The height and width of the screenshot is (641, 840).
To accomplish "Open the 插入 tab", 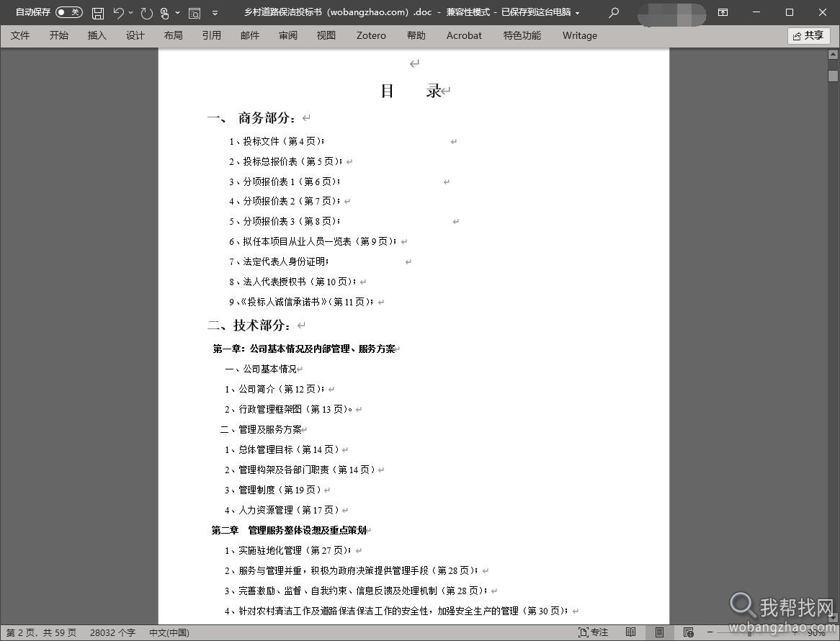I will tap(97, 35).
